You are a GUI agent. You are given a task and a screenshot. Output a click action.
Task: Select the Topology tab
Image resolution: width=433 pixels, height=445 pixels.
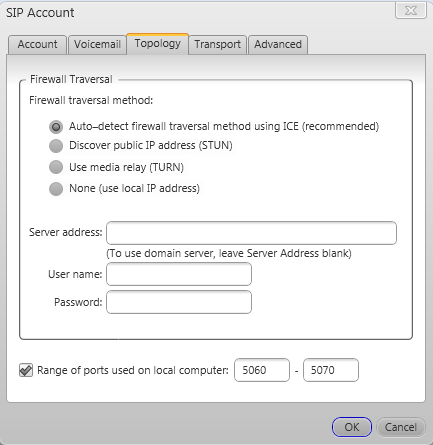pyautogui.click(x=158, y=44)
